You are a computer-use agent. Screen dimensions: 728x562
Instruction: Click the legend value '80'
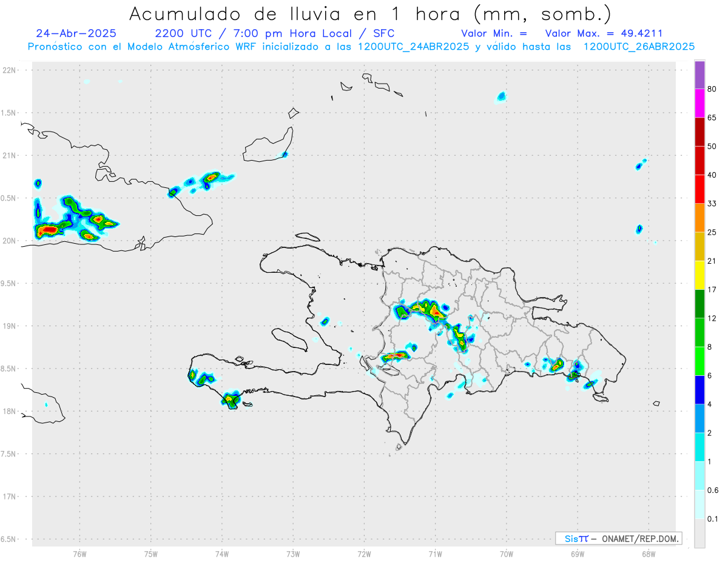point(712,89)
